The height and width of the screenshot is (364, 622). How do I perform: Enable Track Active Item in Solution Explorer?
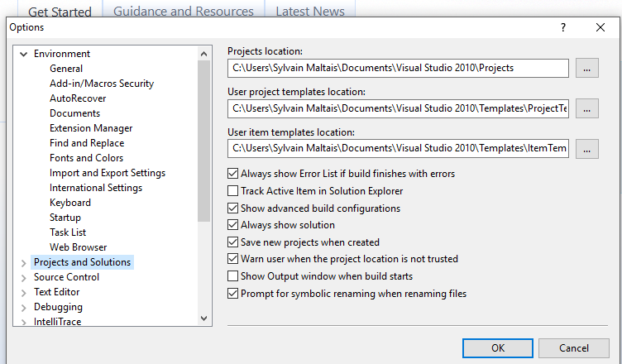[232, 191]
